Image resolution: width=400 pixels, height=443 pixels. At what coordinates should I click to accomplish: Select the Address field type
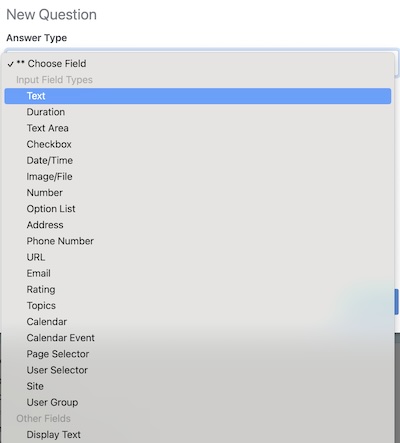[x=198, y=225]
